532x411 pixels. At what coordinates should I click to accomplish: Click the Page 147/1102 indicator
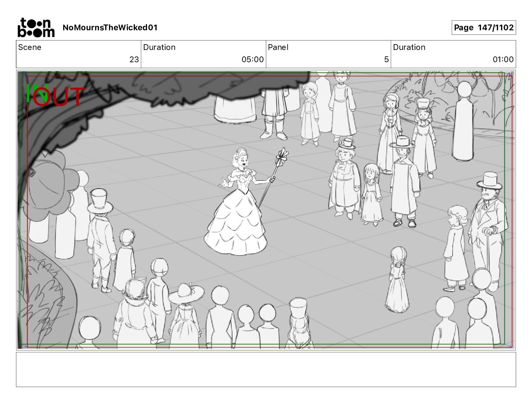(484, 28)
